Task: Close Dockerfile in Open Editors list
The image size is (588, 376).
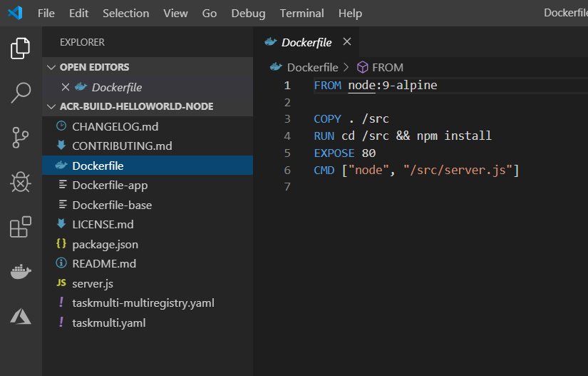Action: pos(66,88)
